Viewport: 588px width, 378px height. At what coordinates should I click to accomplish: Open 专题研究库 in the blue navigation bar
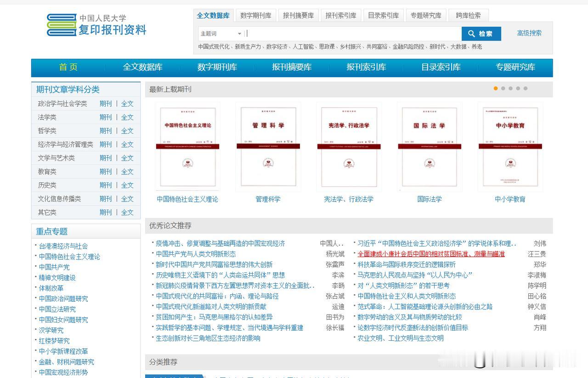(515, 67)
